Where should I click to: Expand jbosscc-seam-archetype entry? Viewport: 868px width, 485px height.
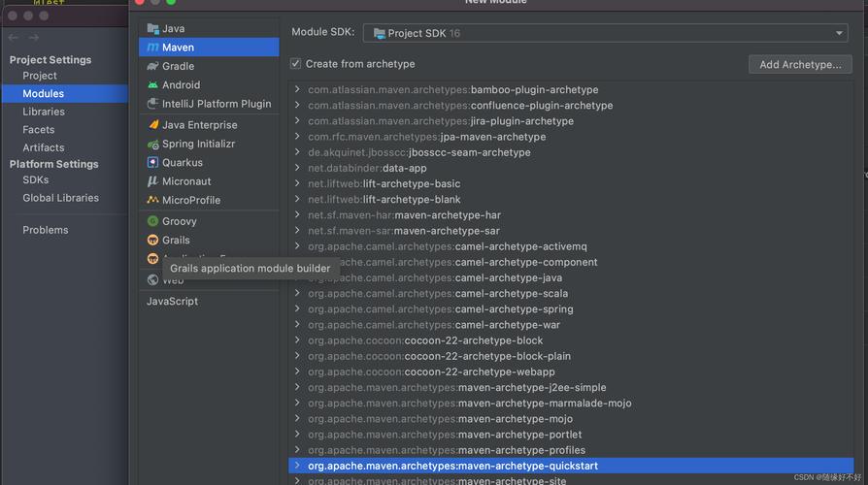[297, 151]
